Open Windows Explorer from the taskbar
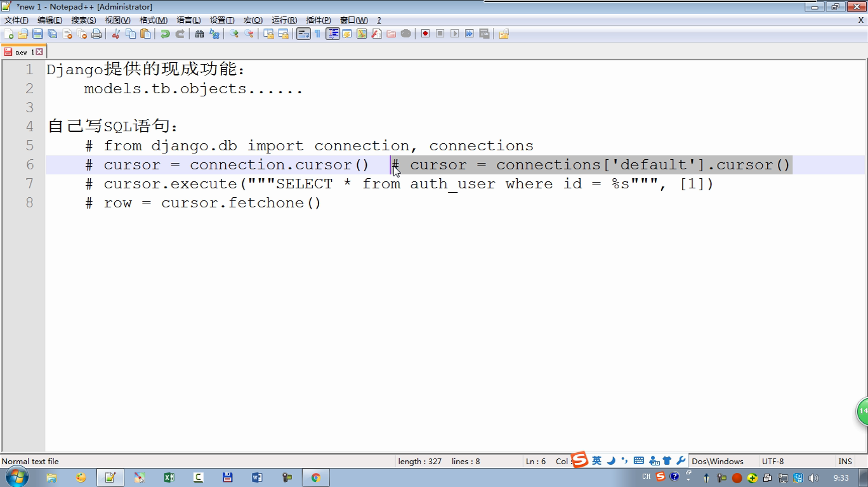 coord(51,477)
